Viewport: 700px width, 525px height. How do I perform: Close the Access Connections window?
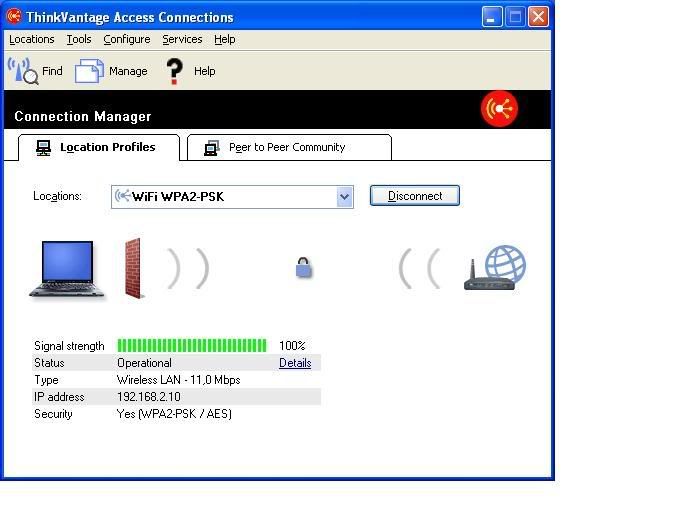[x=538, y=17]
